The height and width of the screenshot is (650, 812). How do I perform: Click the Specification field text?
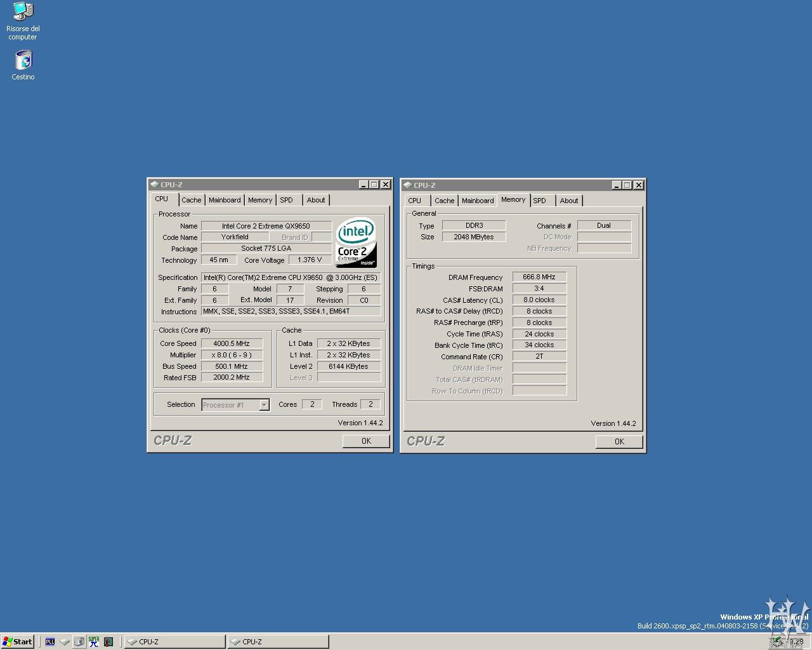291,277
